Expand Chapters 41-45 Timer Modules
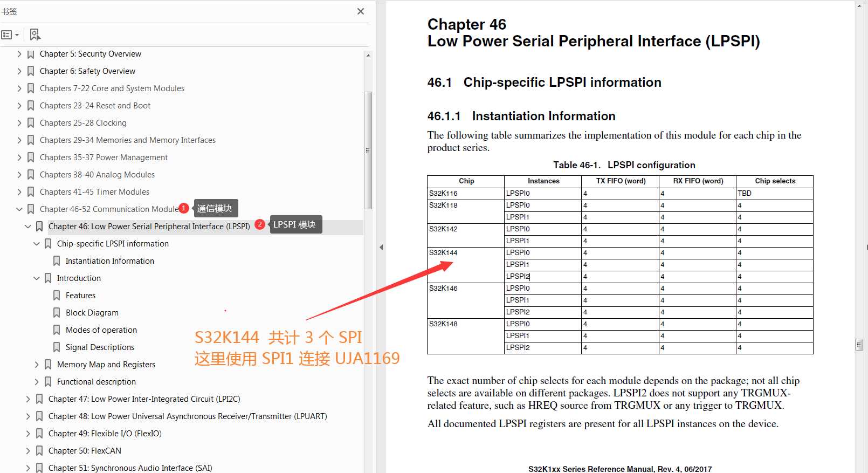Viewport: 868px width, 473px height. pyautogui.click(x=19, y=192)
